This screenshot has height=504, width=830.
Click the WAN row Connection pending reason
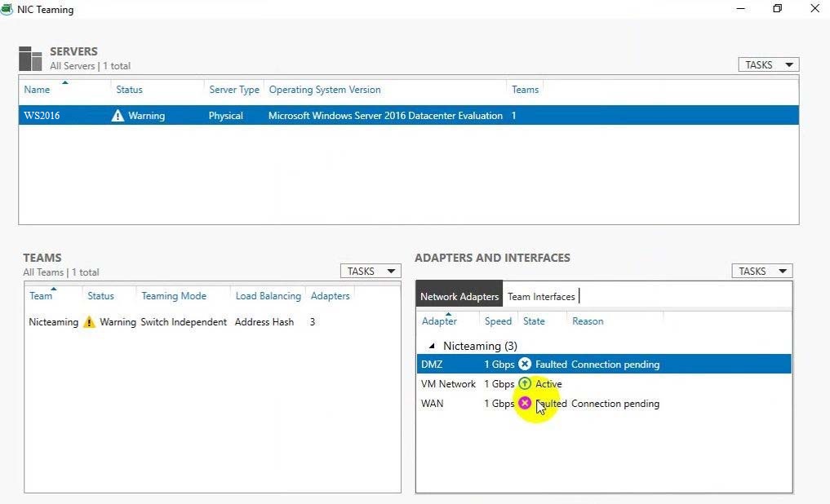click(x=615, y=403)
